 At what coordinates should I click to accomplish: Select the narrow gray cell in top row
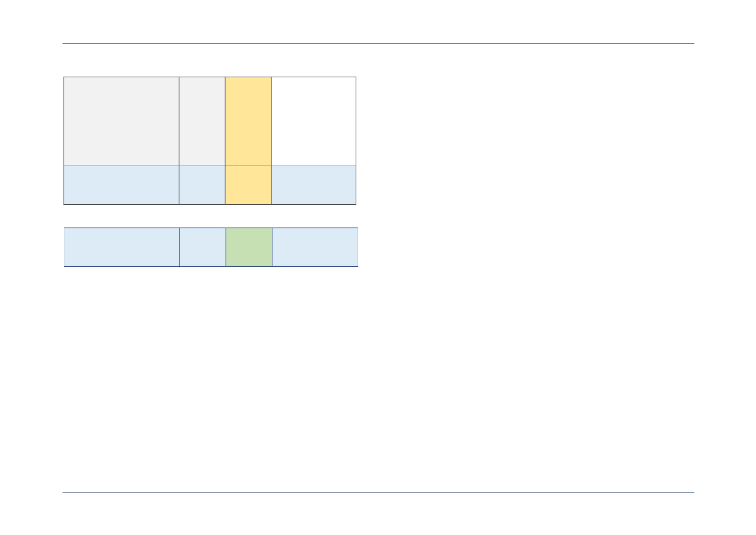pyautogui.click(x=202, y=121)
